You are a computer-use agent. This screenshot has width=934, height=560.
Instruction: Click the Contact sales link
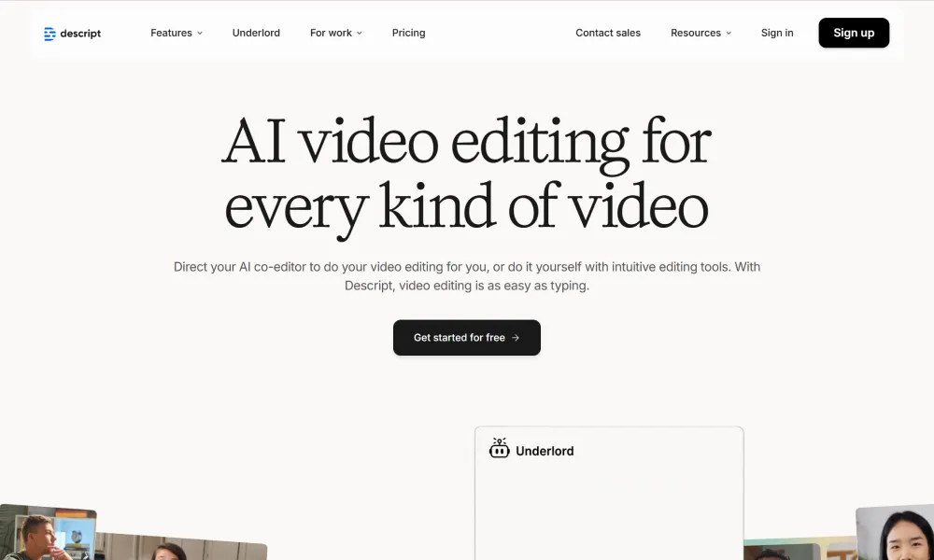coord(608,33)
